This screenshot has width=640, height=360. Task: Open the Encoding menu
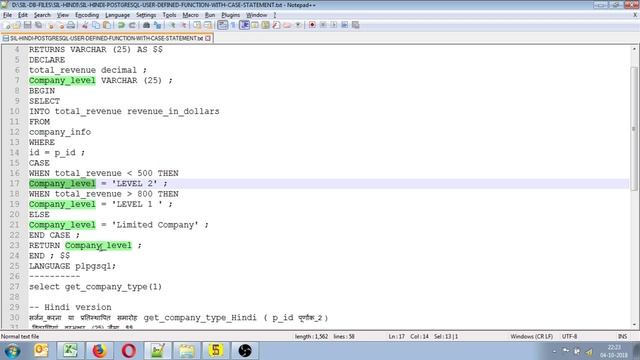[x=87, y=15]
